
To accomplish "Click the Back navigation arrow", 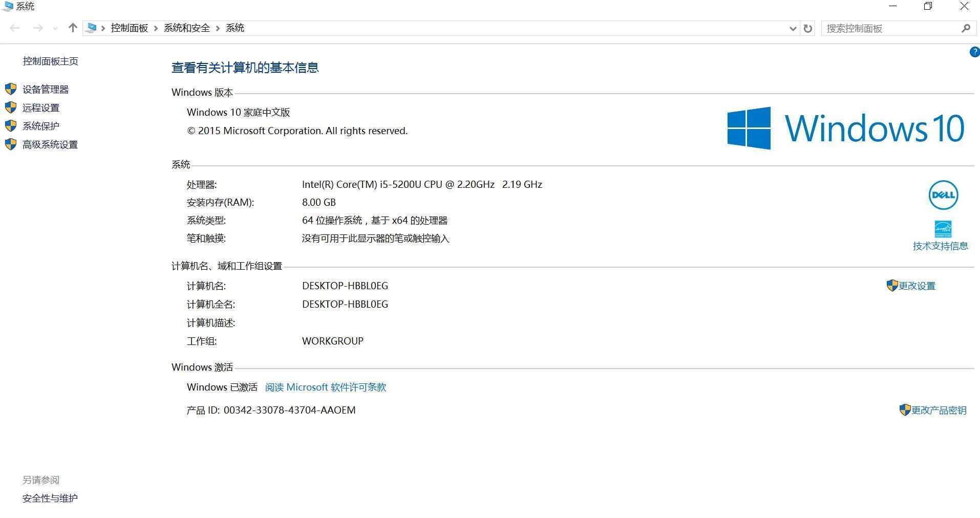I will click(x=15, y=28).
